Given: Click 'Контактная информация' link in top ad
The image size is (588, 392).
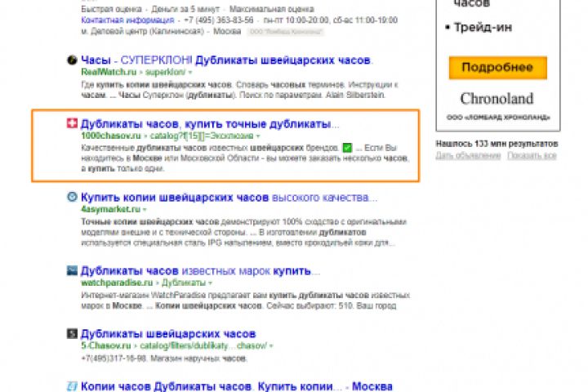Looking at the screenshot, I should pos(127,20).
